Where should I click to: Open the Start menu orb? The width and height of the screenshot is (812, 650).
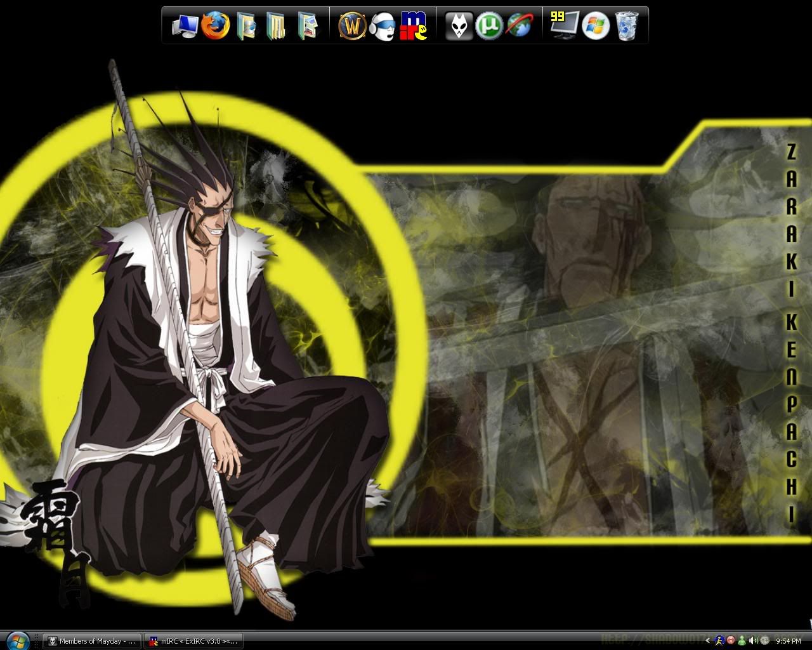pos(17,640)
